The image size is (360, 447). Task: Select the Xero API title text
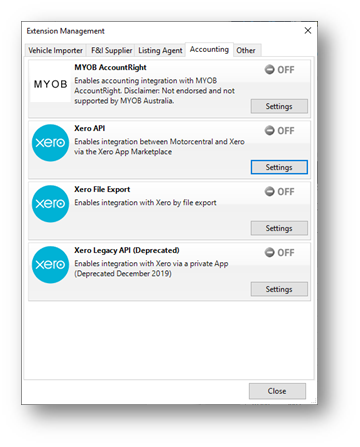coord(90,128)
